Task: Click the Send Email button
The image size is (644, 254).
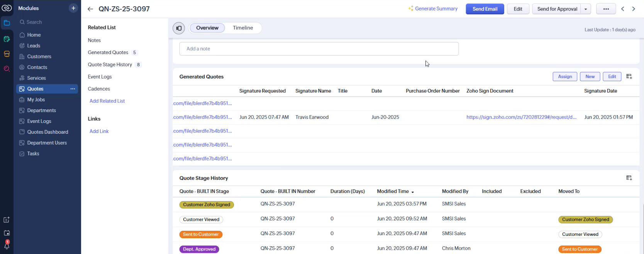Action: point(485,9)
